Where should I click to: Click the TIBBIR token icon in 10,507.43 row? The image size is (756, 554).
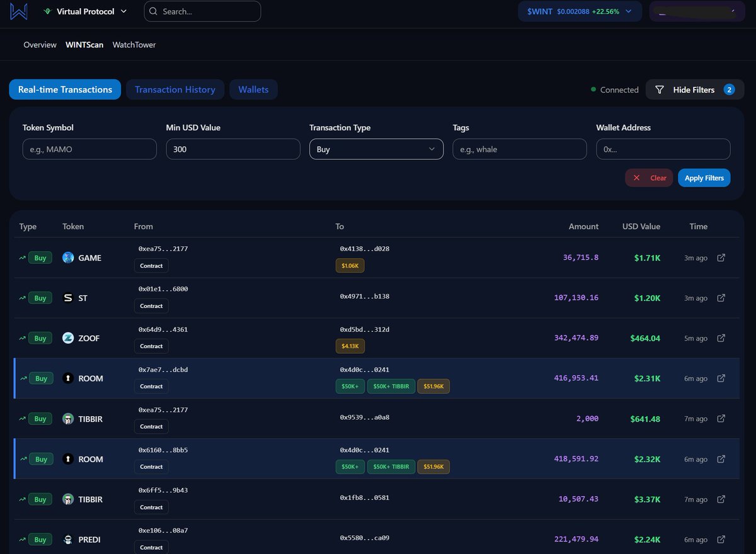(x=68, y=499)
